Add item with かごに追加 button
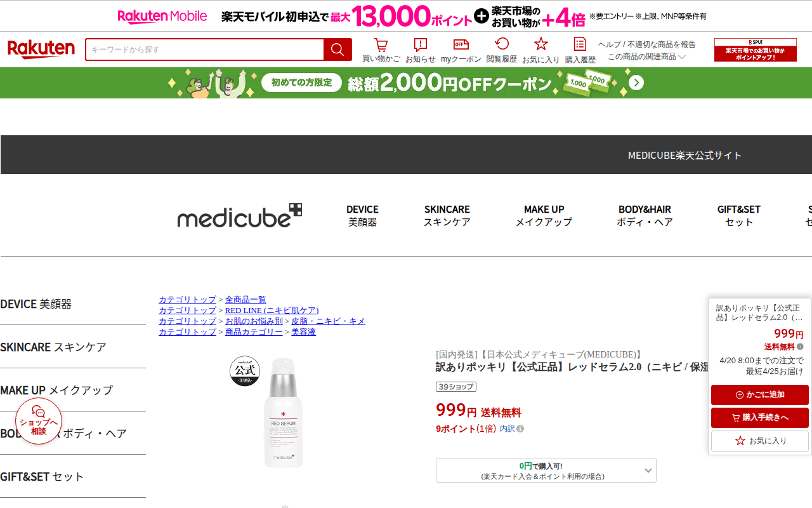 pyautogui.click(x=760, y=395)
